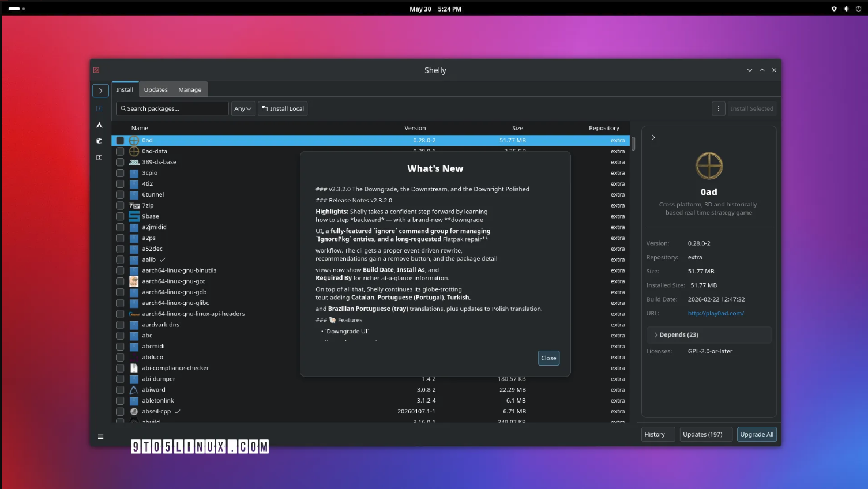Open the three-dot options menu

[x=719, y=108]
